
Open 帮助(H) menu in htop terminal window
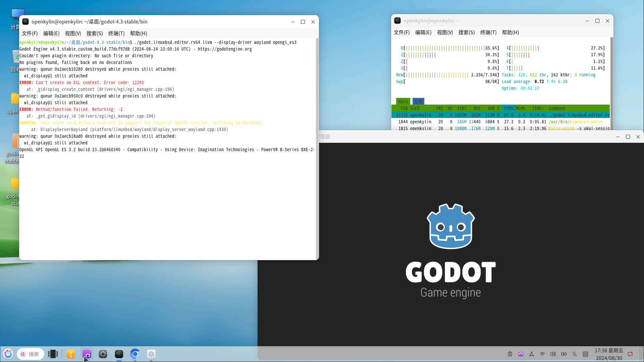coord(511,33)
